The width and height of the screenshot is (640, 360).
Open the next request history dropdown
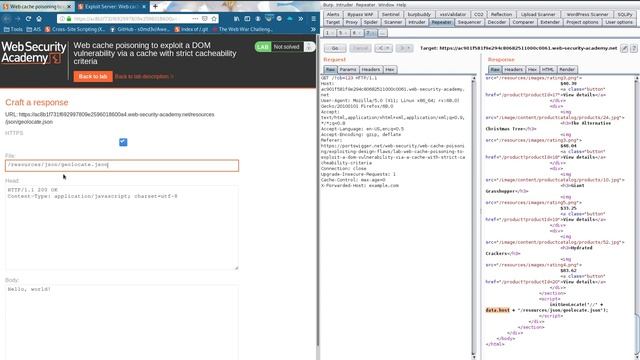[x=404, y=48]
